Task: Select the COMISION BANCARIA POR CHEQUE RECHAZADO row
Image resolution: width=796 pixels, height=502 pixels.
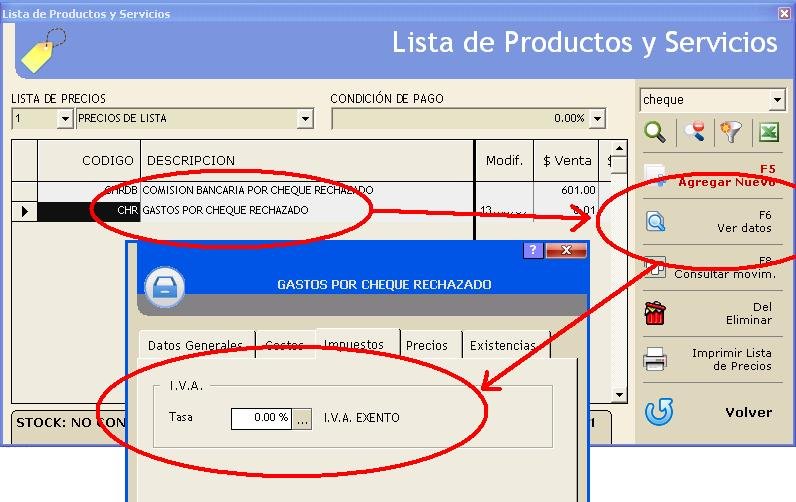Action: tap(311, 190)
